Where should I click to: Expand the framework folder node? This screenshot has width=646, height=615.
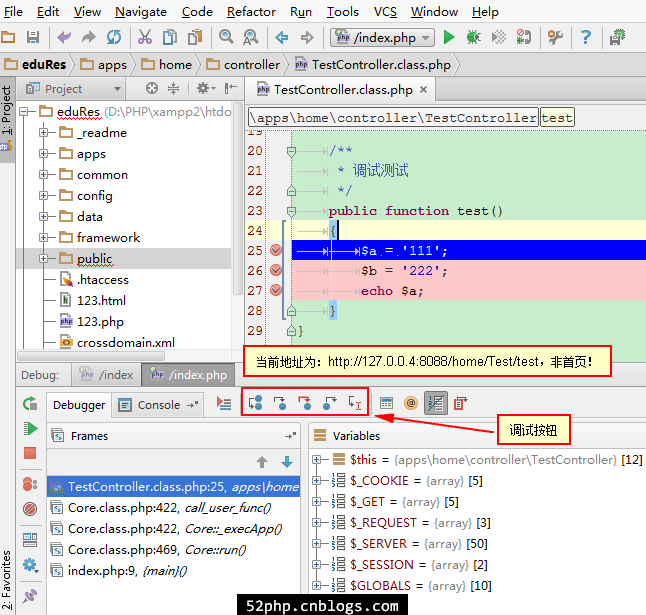click(x=43, y=237)
